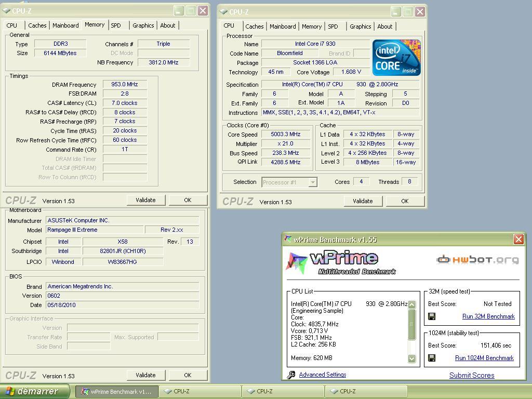Click the 1024M best score 151,406 sec
The width and height of the screenshot is (532, 399).
[x=496, y=345]
